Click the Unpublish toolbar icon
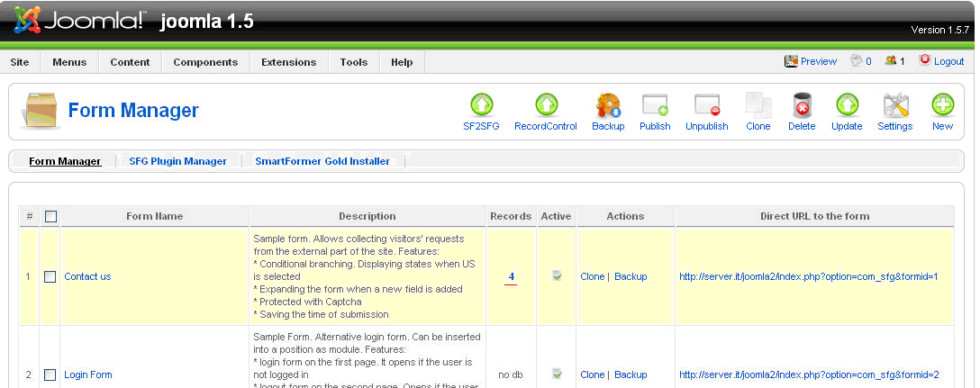 (707, 105)
